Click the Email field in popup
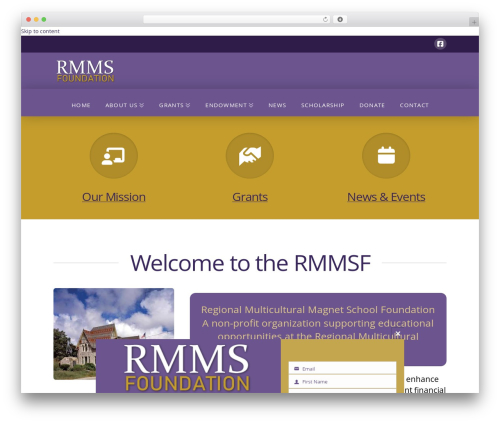The height and width of the screenshot is (423, 500). [342, 369]
